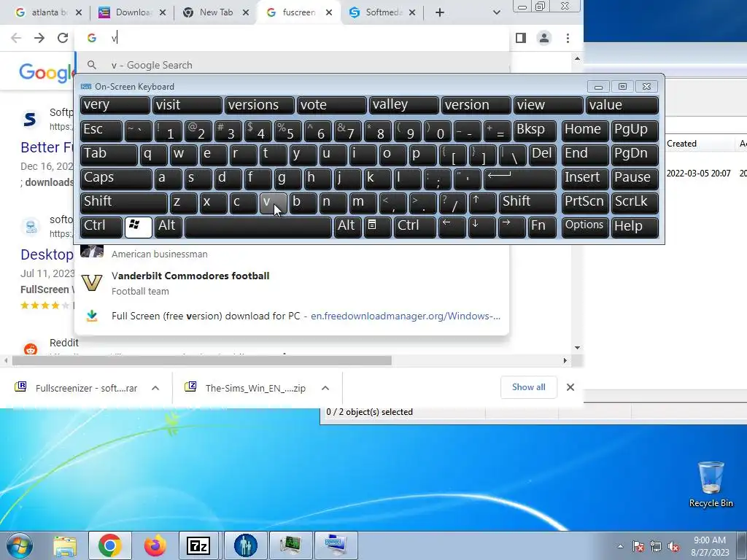Click Show all downloads

(x=528, y=387)
